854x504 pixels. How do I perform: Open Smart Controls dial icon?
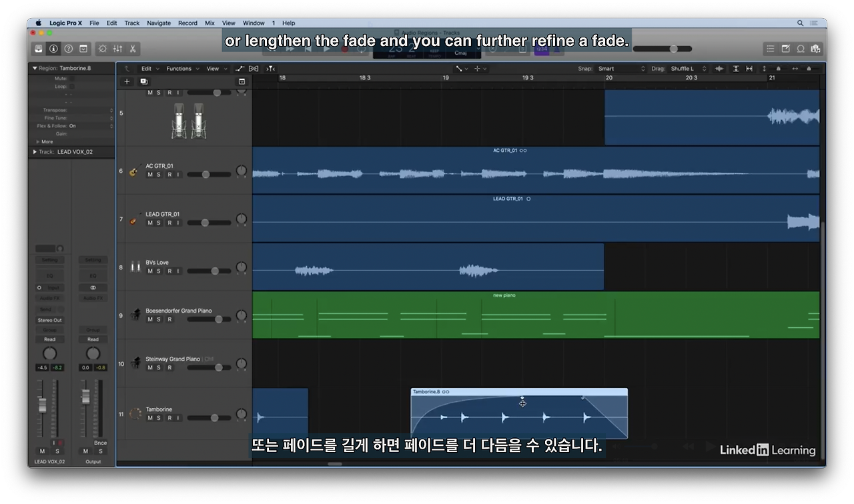click(x=102, y=49)
